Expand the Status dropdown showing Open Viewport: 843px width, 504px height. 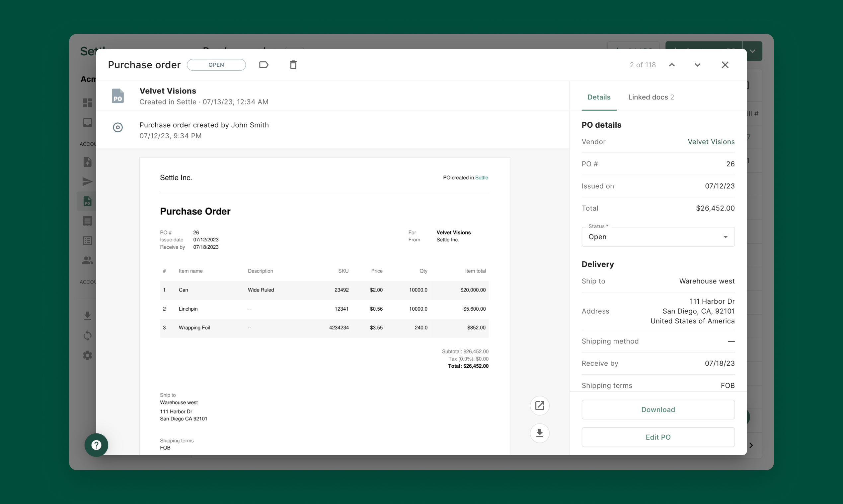click(658, 237)
